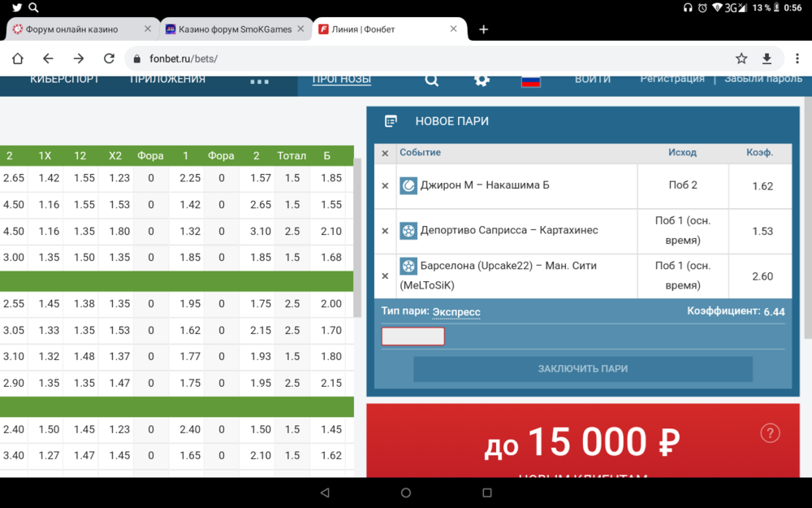Change language via Russian flag
The width and height of the screenshot is (812, 508).
[531, 81]
